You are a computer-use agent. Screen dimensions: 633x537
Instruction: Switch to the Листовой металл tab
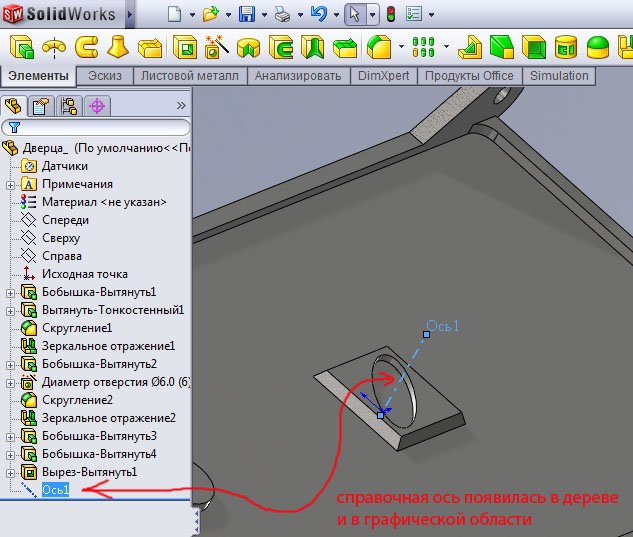[190, 76]
